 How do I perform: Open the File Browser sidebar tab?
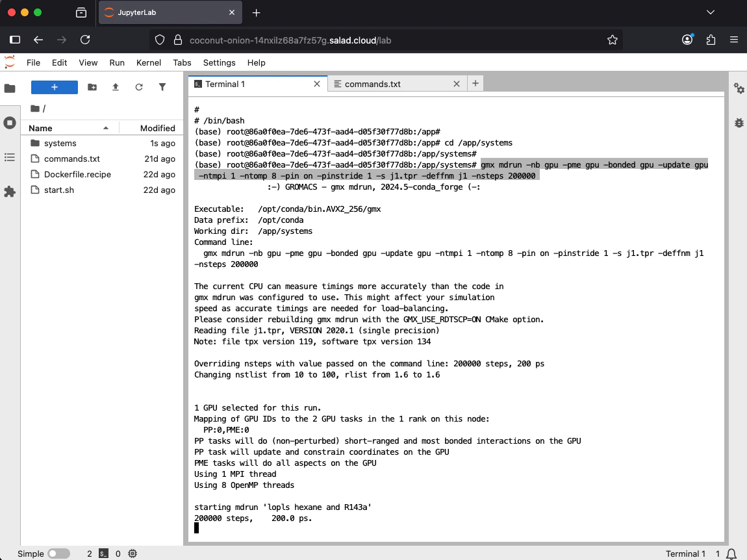click(10, 88)
